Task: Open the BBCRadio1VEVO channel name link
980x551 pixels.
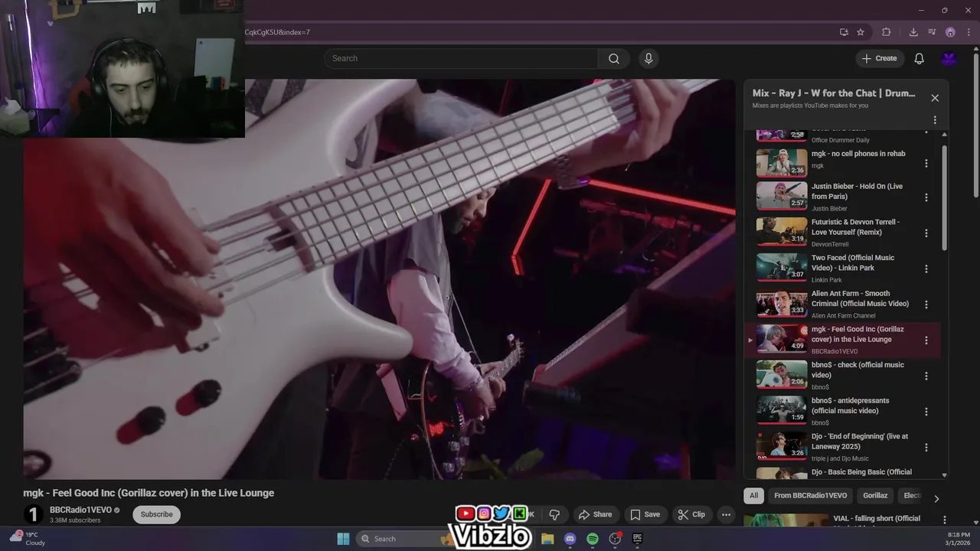Action: click(80, 510)
